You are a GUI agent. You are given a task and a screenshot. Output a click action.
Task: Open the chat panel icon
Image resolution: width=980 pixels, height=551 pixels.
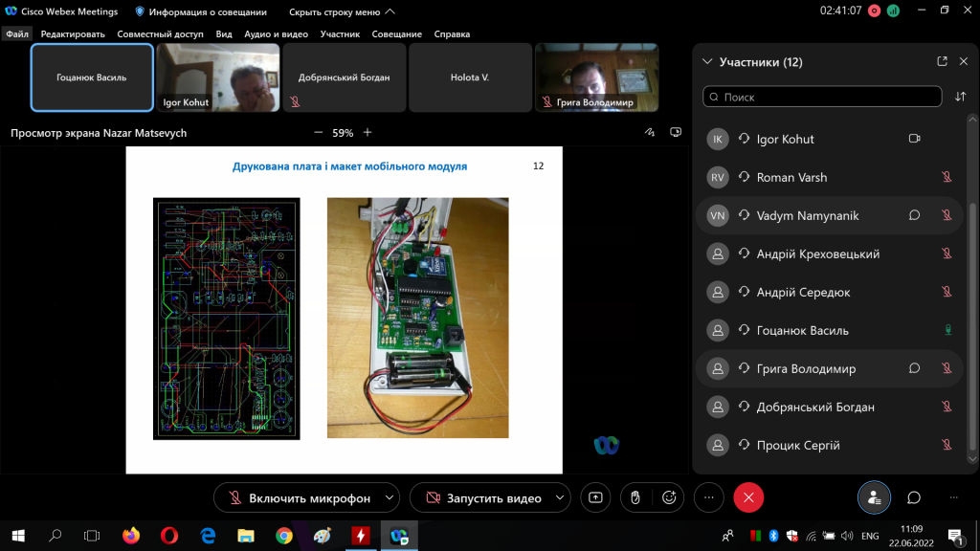(x=914, y=497)
